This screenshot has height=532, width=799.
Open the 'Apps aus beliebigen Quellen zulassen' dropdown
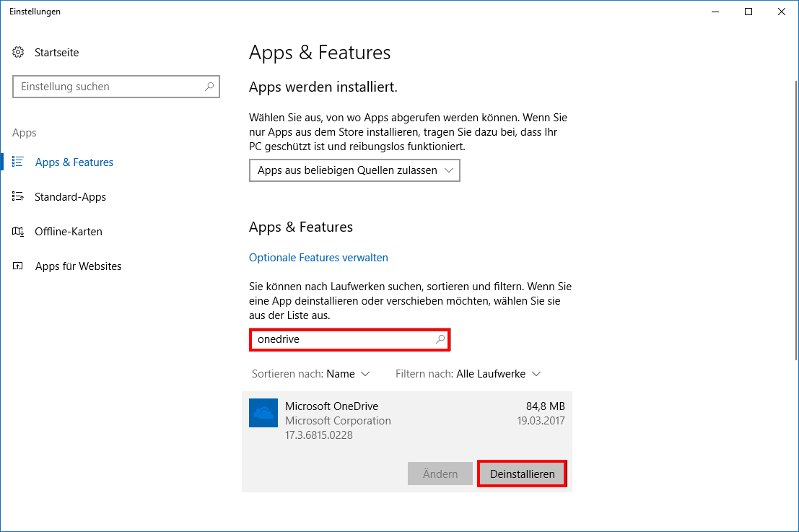[x=354, y=170]
